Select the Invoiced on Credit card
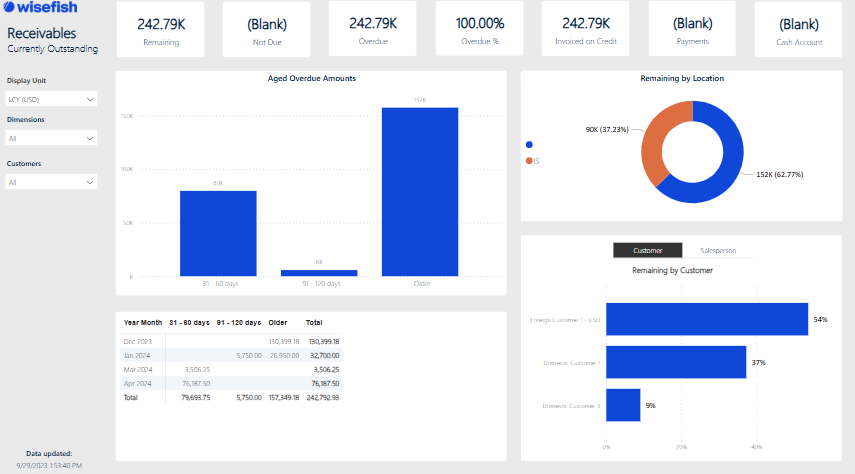The image size is (855, 474). tap(586, 30)
